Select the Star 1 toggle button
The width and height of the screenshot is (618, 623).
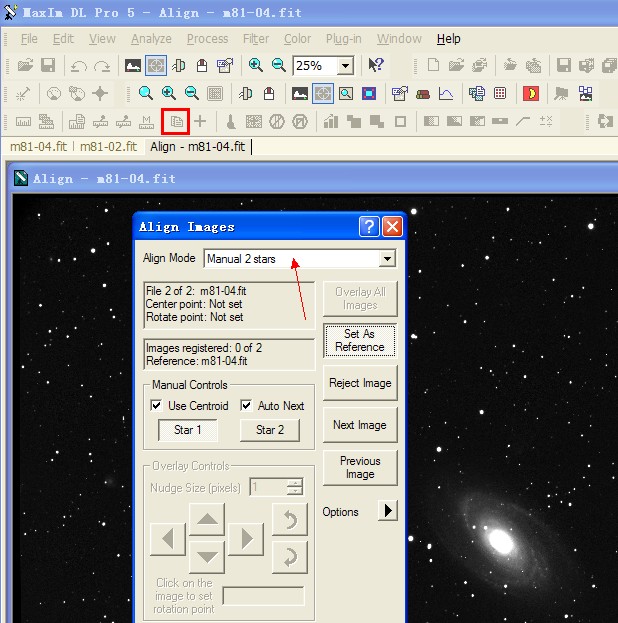click(x=187, y=430)
